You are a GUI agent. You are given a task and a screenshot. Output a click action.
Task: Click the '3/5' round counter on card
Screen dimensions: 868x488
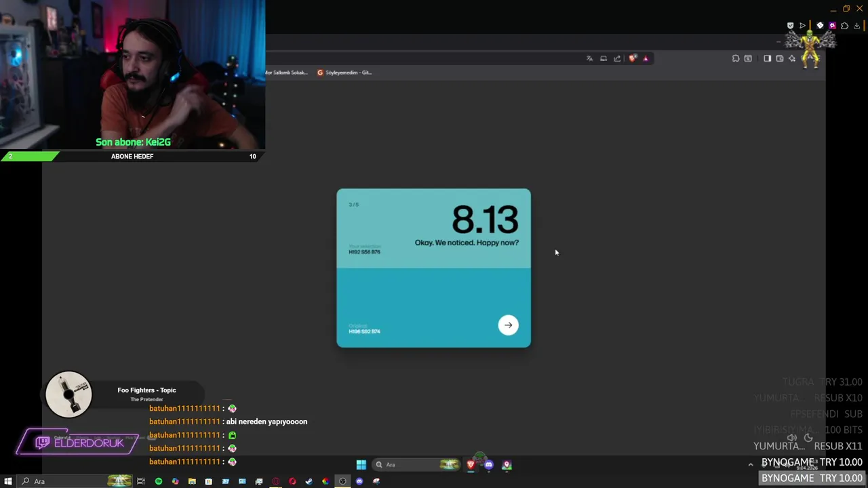(353, 205)
